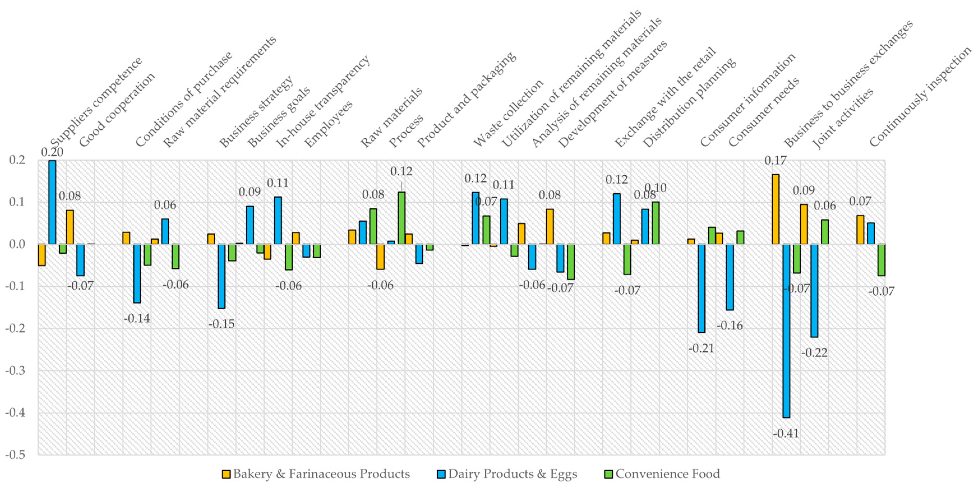Select the -0.14 data label
This screenshot has width=980, height=491.
click(x=137, y=318)
